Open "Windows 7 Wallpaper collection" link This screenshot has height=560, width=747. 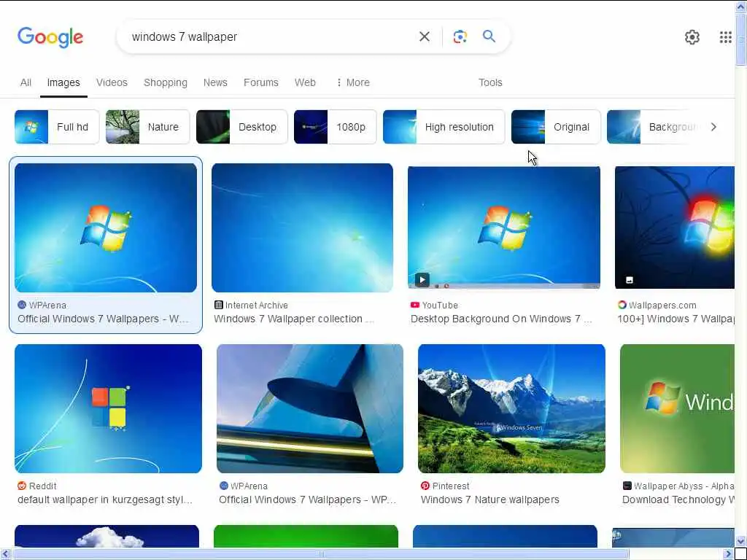pyautogui.click(x=294, y=319)
